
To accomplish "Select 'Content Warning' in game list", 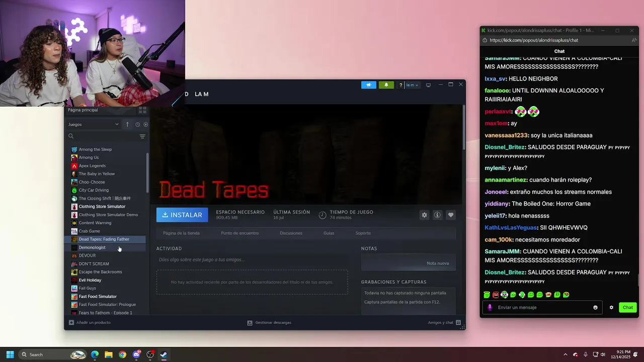I will coord(95,223).
